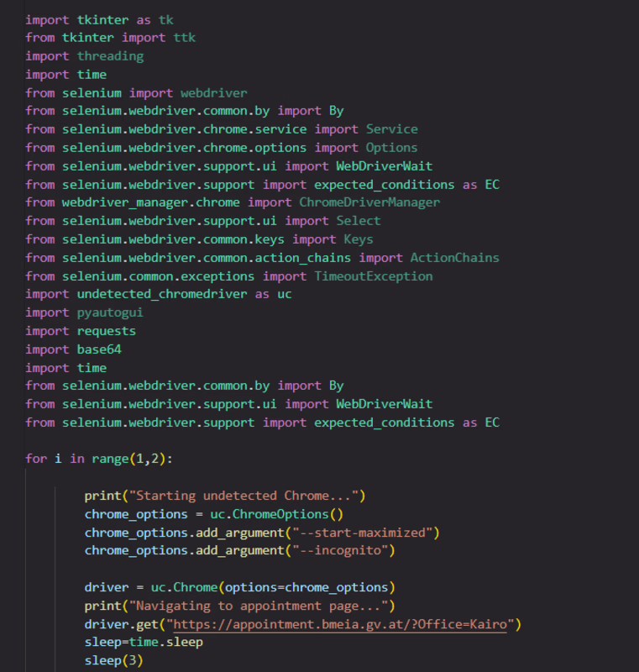This screenshot has width=639, height=672.
Task: Click 'selenium.webdriver.chrome.service' module path
Action: pyautogui.click(x=184, y=129)
